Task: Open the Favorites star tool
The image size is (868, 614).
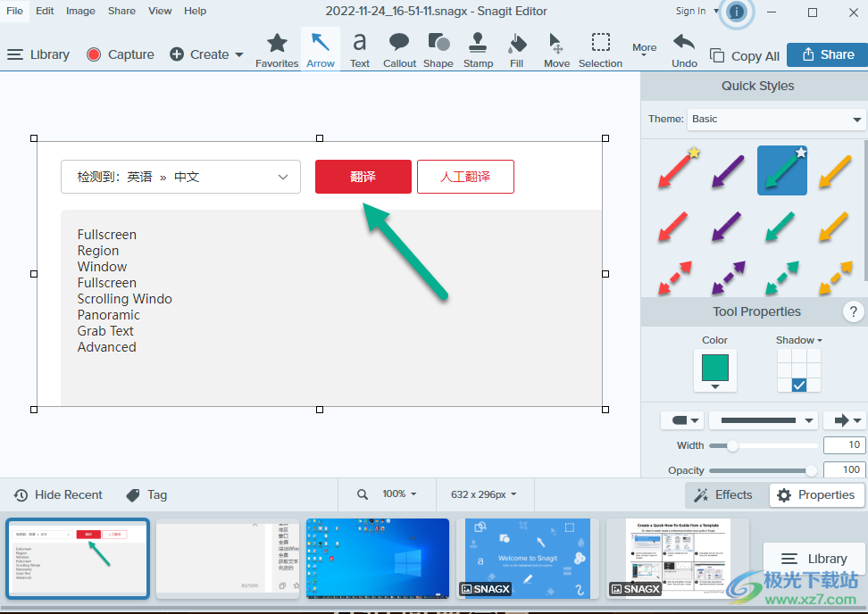Action: pyautogui.click(x=277, y=50)
